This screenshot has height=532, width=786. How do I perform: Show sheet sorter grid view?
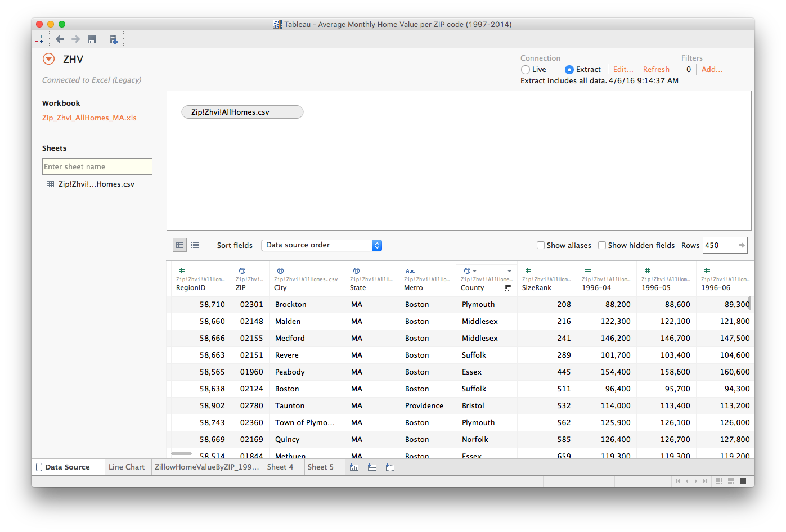click(719, 481)
